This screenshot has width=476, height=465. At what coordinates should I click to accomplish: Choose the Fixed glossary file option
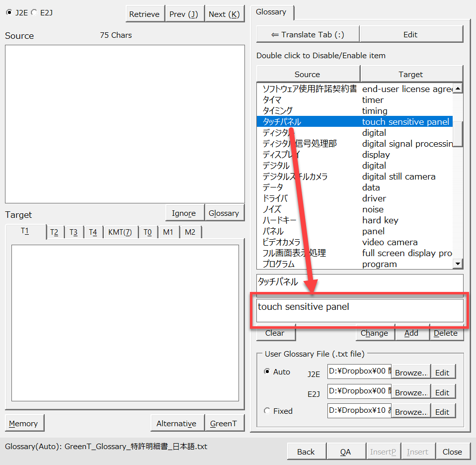(x=267, y=411)
